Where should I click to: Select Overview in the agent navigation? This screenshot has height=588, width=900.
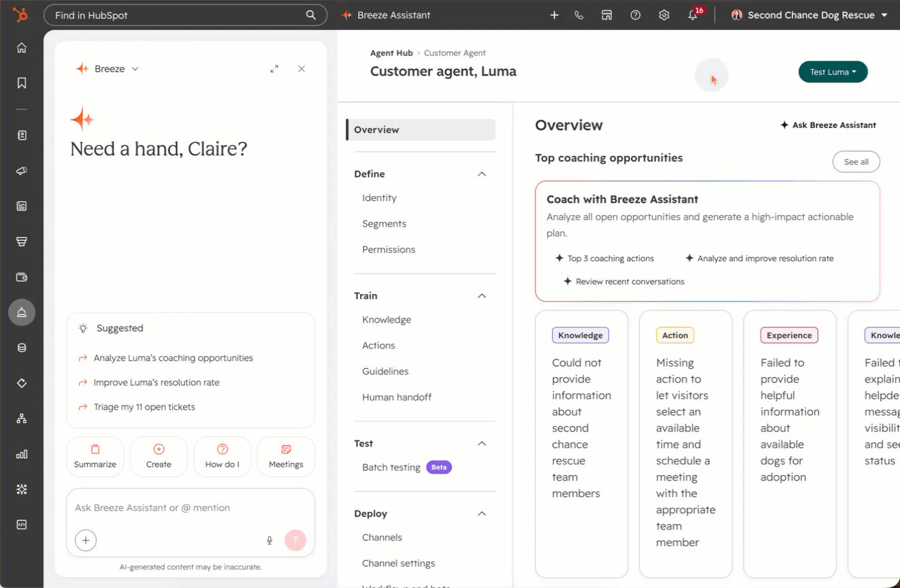pyautogui.click(x=421, y=130)
